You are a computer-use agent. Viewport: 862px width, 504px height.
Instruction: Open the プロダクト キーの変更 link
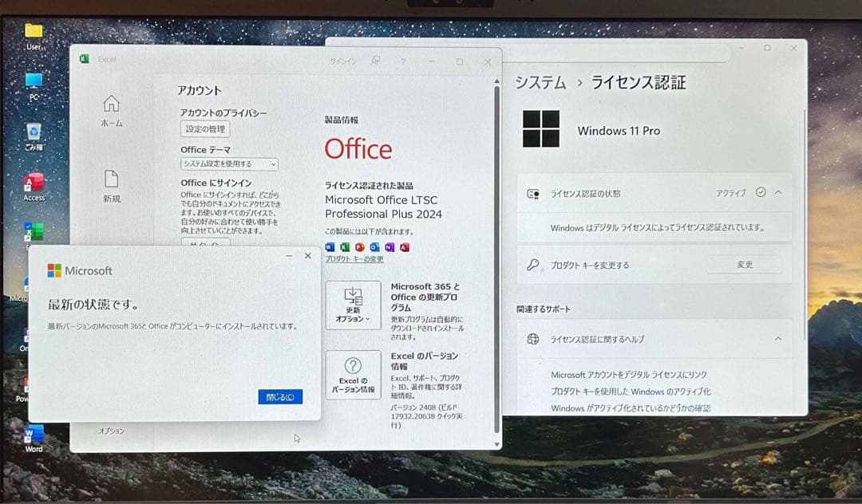point(354,259)
